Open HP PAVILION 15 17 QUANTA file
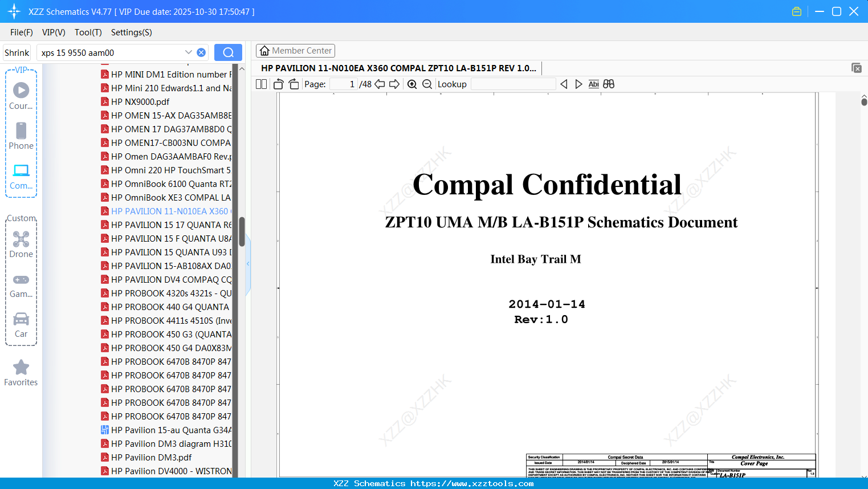This screenshot has height=489, width=868. click(166, 225)
